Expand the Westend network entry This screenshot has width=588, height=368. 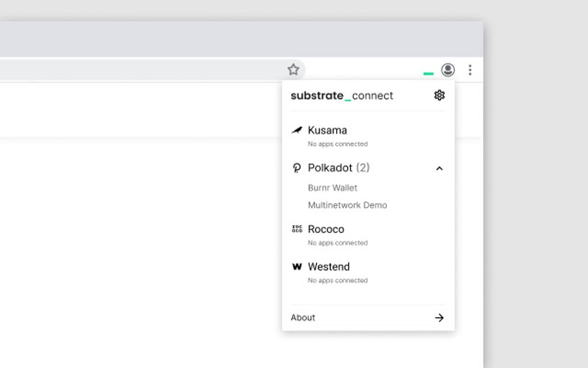pyautogui.click(x=329, y=266)
